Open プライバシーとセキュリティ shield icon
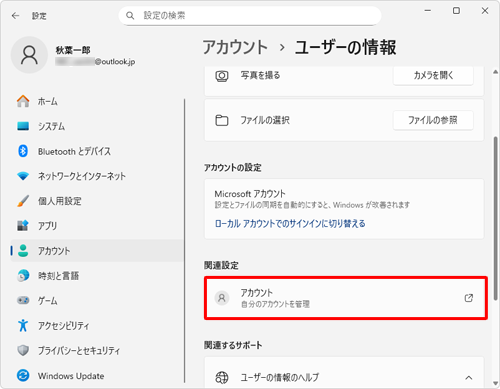 click(x=23, y=350)
